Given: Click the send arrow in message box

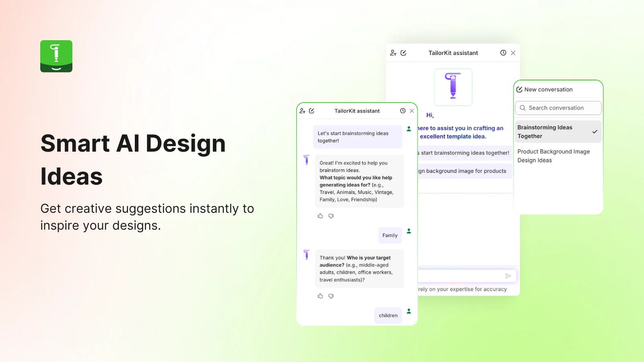Looking at the screenshot, I should tap(508, 276).
